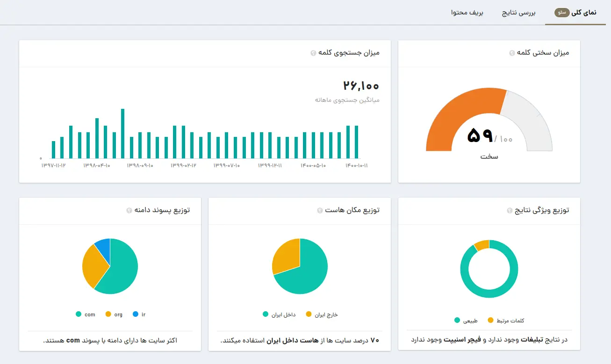The image size is (611, 364).
Task: Toggle the خارج ایران legend dot
Action: click(309, 314)
